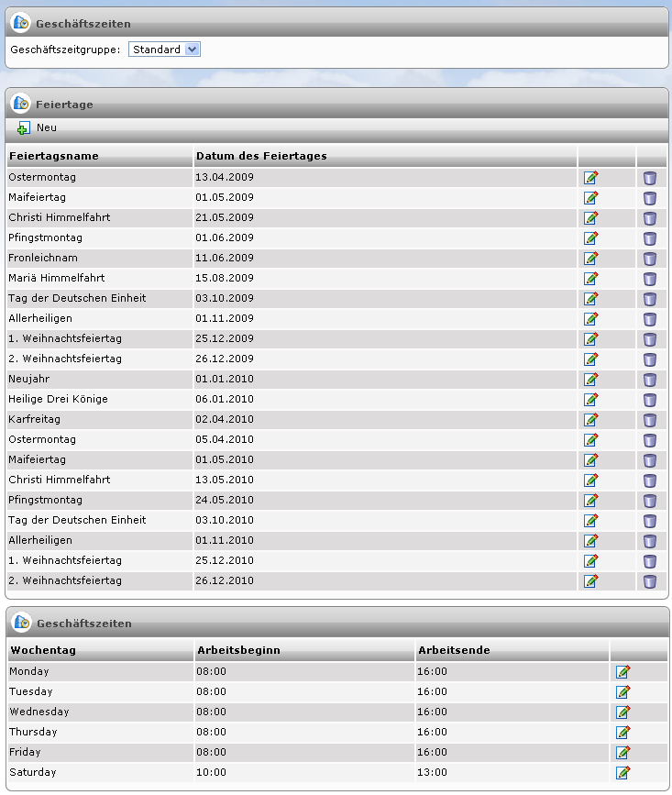Click the Datum des Feiertages column header
The width and height of the screenshot is (672, 795).
point(261,156)
